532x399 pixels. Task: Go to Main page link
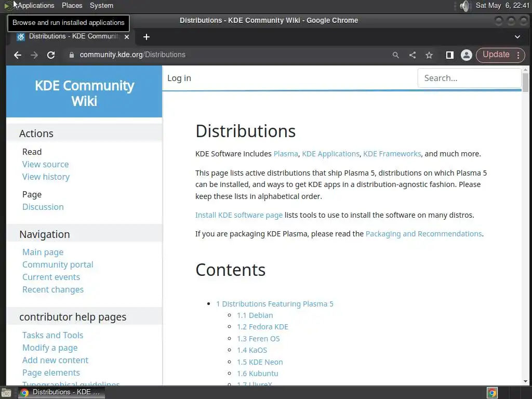(43, 252)
